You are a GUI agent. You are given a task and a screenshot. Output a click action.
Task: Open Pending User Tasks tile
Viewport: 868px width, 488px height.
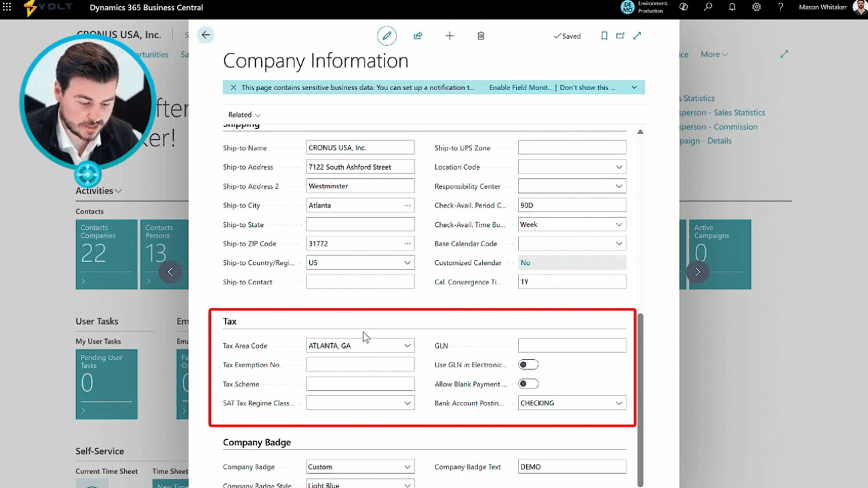(106, 384)
